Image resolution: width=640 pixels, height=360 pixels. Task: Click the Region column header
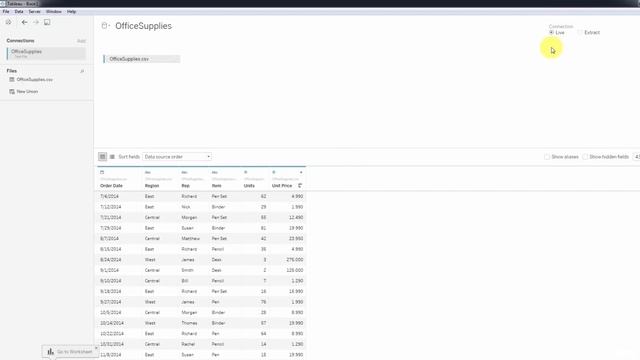[x=152, y=186]
